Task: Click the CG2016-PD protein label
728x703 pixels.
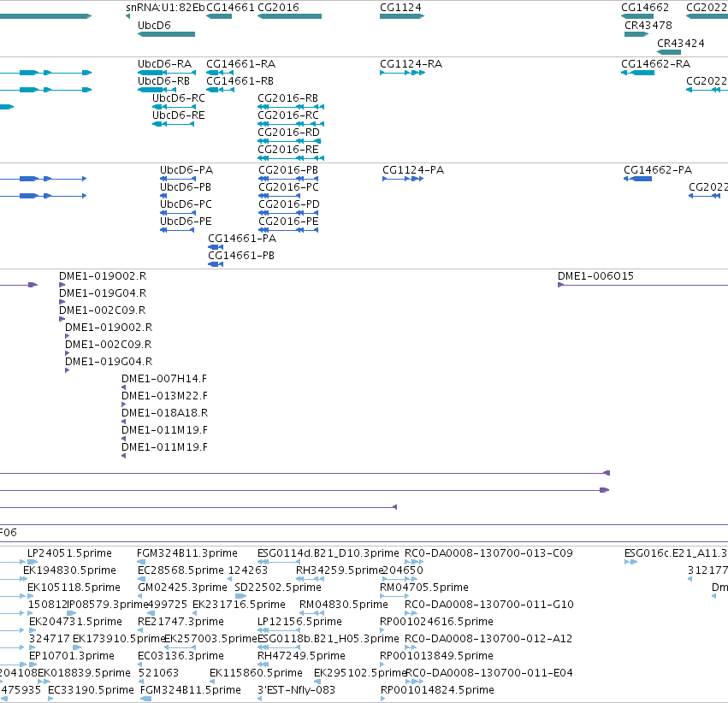Action: point(289,204)
